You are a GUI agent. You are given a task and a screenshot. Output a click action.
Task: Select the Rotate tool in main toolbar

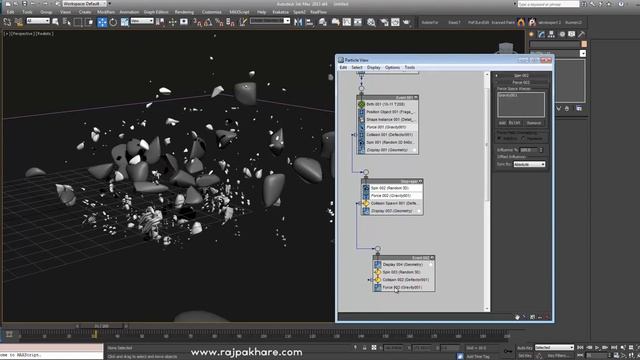click(x=113, y=22)
